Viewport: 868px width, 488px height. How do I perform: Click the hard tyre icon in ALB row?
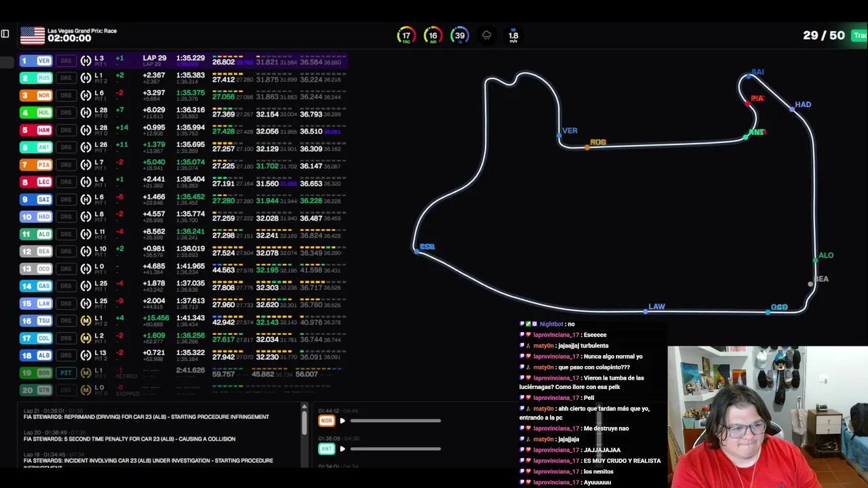(x=85, y=355)
